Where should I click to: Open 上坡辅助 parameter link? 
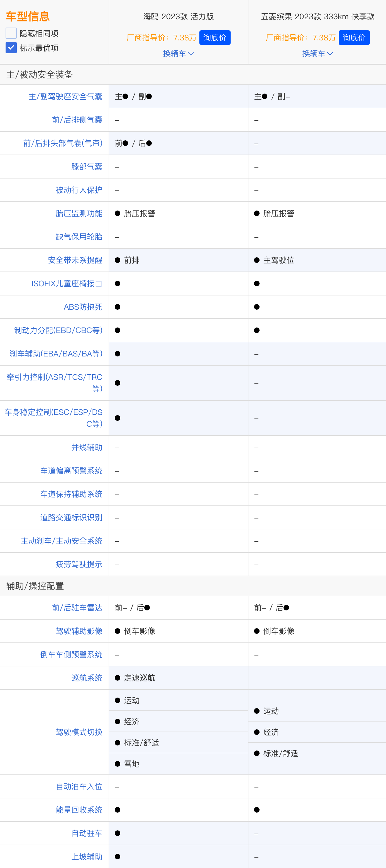87,857
